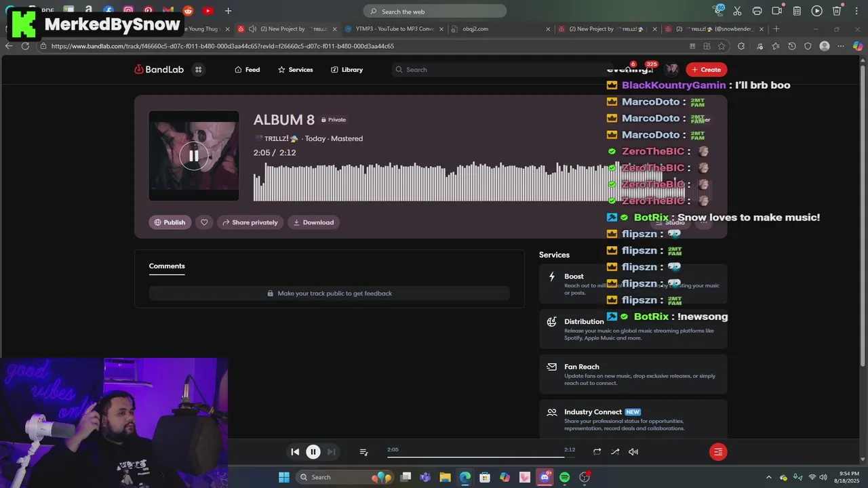
Task: Open the play queue icon
Action: pyautogui.click(x=363, y=452)
